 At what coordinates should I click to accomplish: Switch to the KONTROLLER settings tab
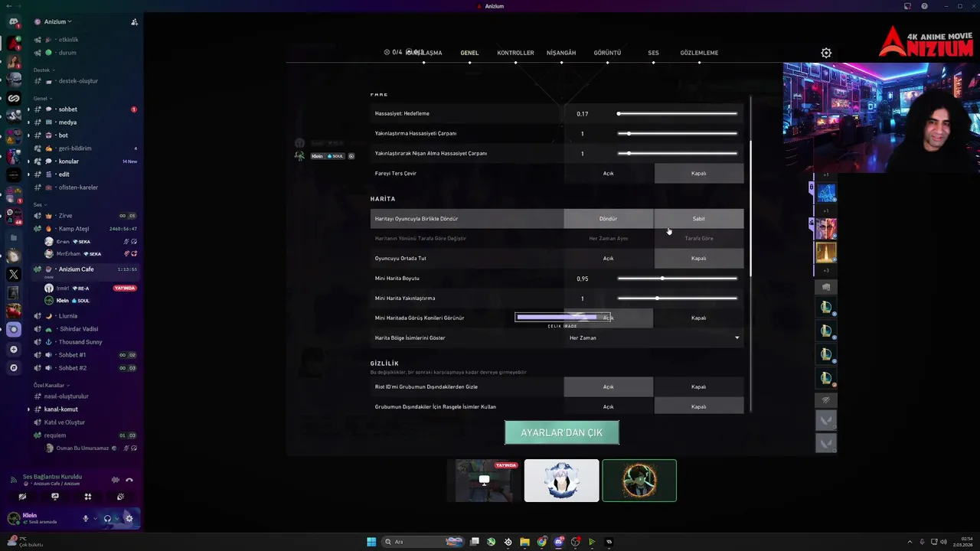(x=515, y=53)
